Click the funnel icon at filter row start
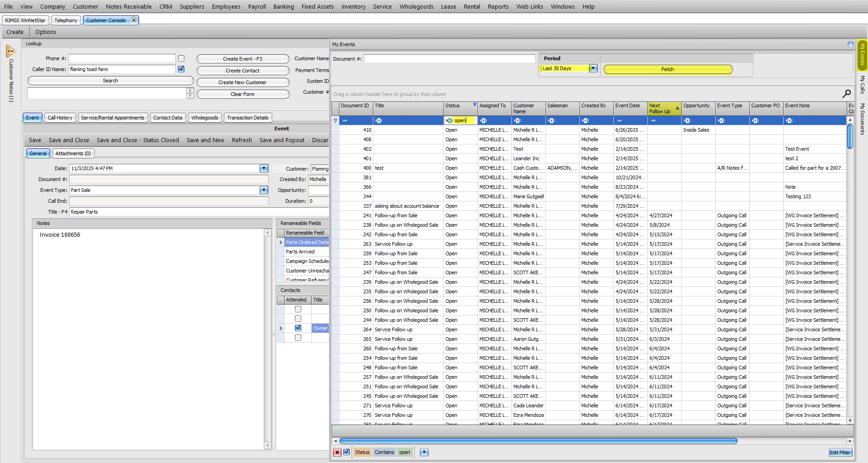 (x=335, y=120)
